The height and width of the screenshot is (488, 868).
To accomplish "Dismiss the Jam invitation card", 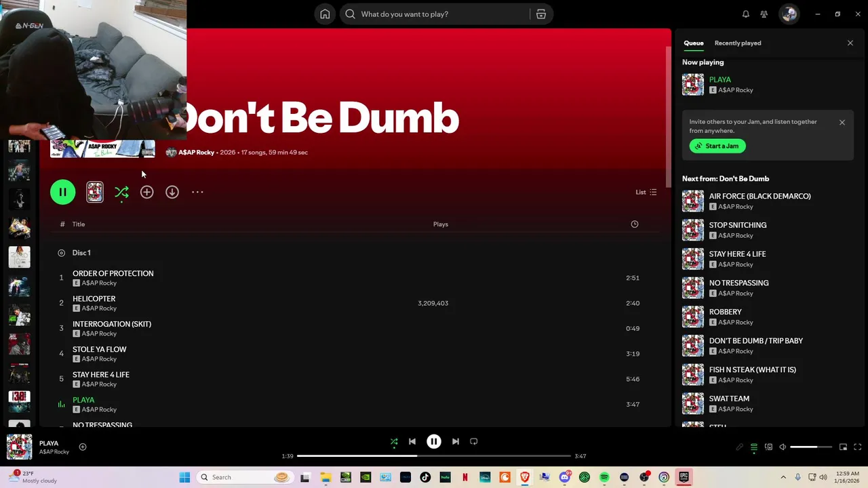I will click(x=842, y=123).
